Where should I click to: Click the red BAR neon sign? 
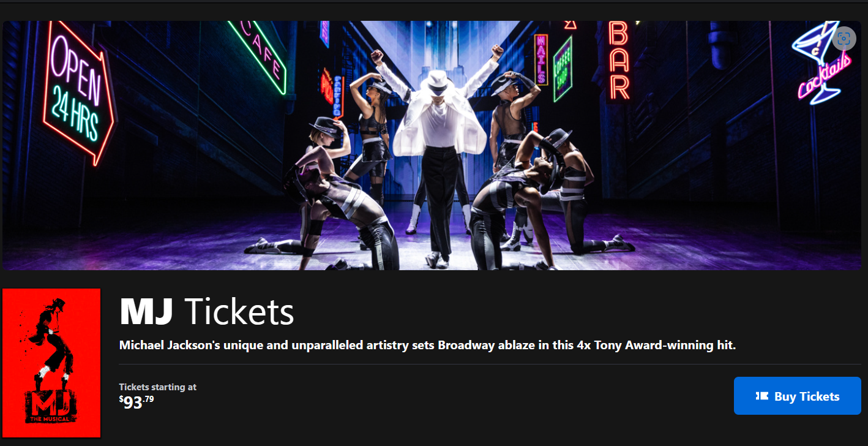(x=619, y=61)
